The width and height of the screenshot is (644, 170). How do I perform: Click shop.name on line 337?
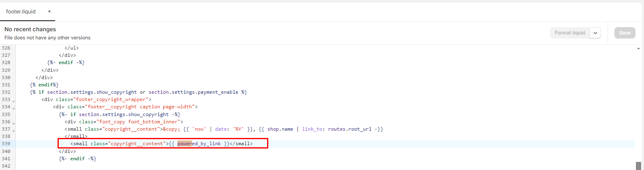coord(280,129)
